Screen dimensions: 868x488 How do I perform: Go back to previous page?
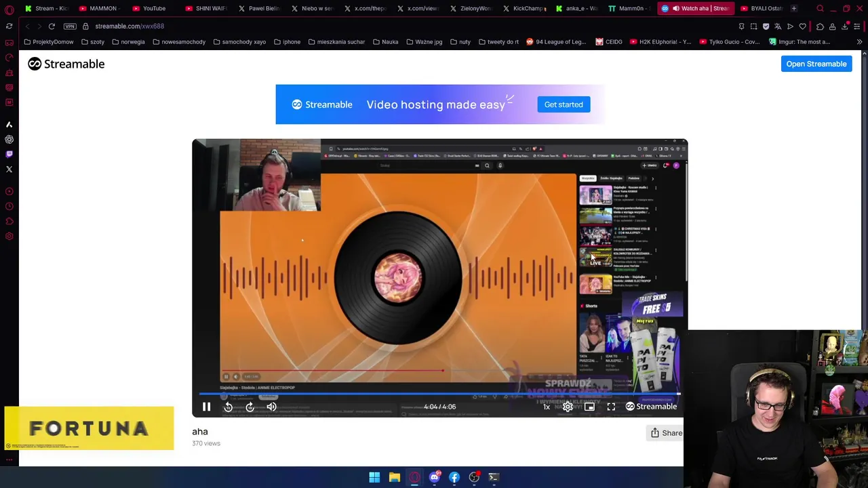pos(27,26)
